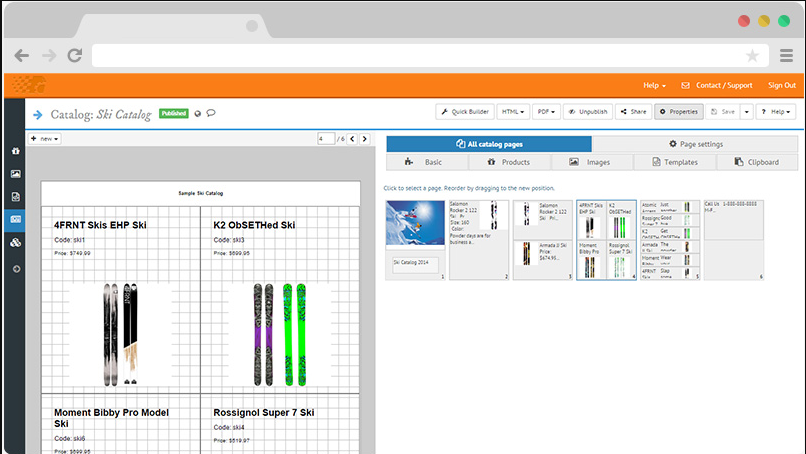
Task: Open the new dropdown above the canvas
Action: (45, 138)
